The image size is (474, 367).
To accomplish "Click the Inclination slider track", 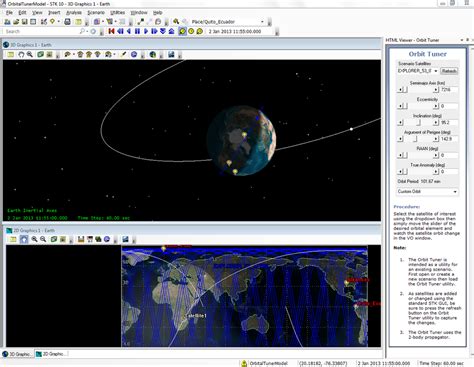I will pyautogui.click(x=418, y=123).
